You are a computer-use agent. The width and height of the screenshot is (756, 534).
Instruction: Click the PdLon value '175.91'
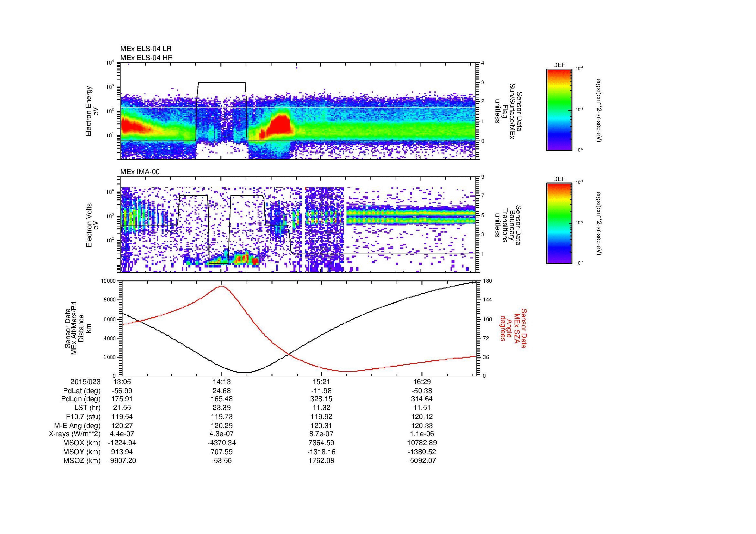[x=122, y=399]
